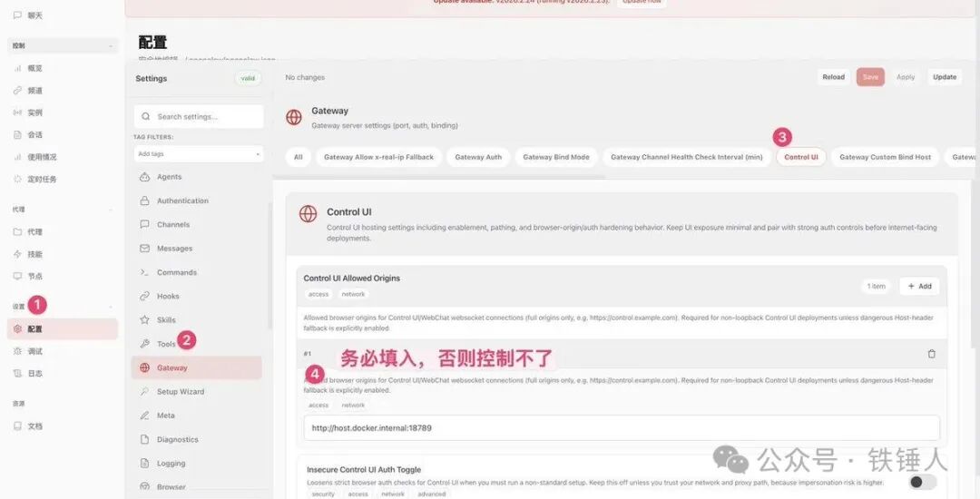Open the Add tags dropdown
980x499 pixels.
click(198, 154)
